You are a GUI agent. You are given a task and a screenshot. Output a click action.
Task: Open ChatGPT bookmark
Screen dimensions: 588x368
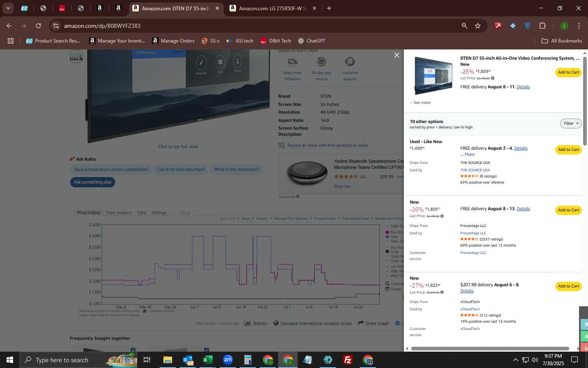click(x=312, y=41)
